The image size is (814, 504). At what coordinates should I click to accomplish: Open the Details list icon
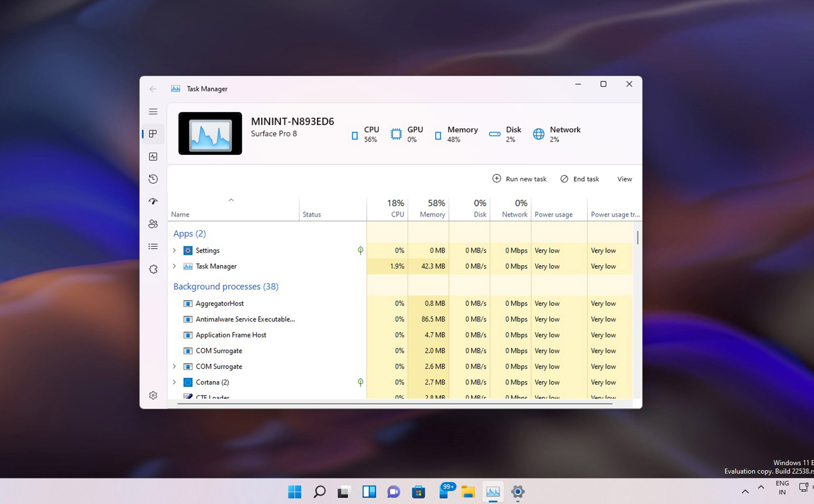point(153,246)
